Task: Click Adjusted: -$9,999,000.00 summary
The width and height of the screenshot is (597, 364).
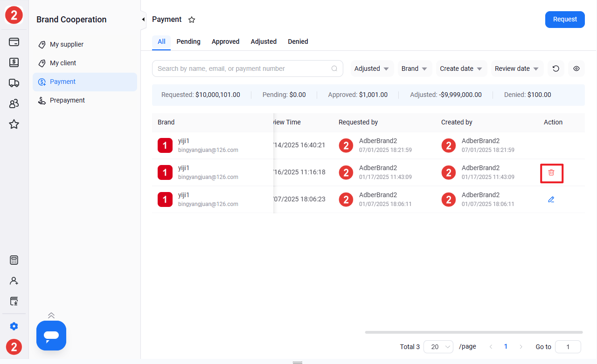Action: [x=446, y=95]
